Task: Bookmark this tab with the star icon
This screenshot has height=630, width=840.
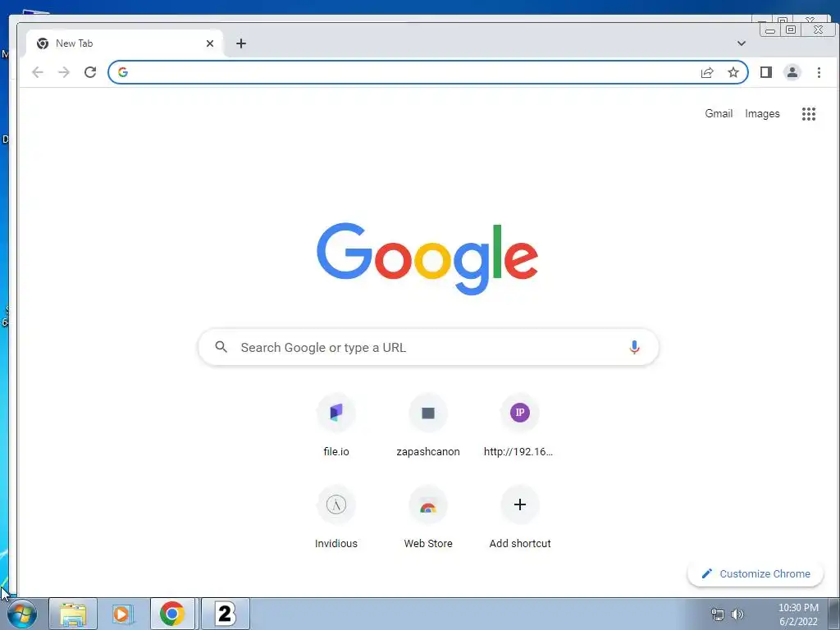Action: 733,72
